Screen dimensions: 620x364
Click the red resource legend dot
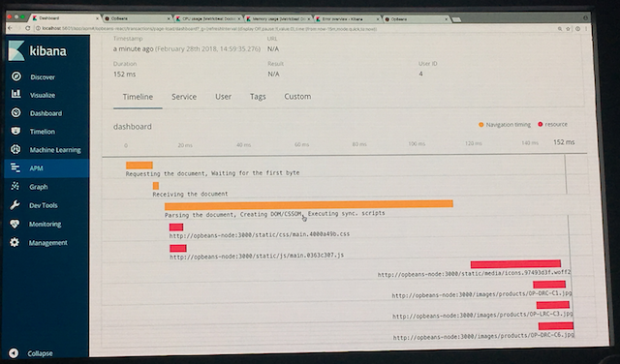point(541,124)
